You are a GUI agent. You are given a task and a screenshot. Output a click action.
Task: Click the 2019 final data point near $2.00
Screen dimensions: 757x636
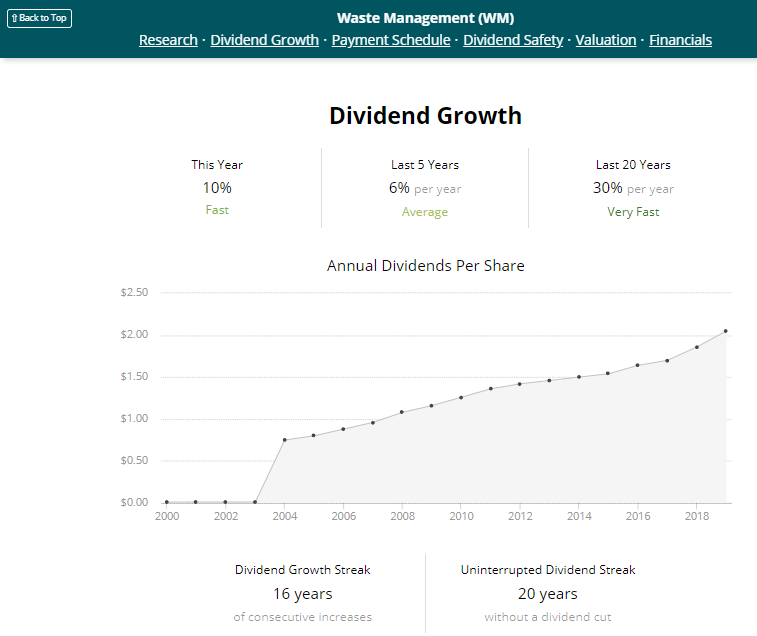click(726, 331)
